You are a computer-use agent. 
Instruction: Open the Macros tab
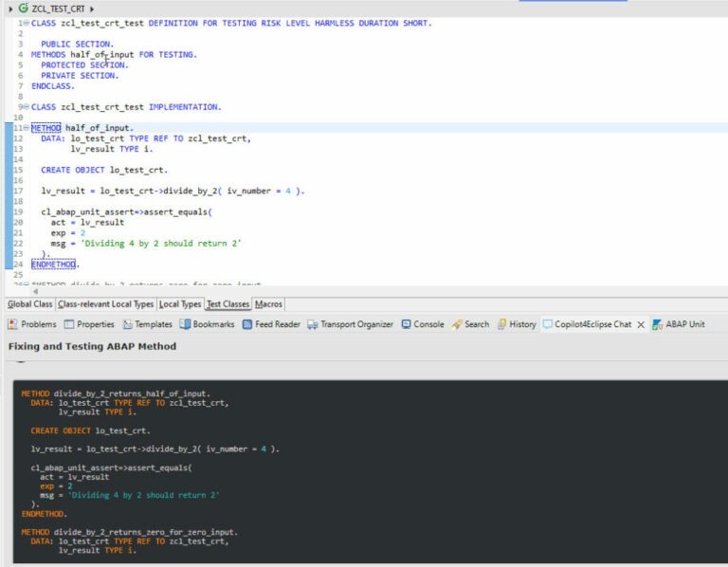[268, 304]
